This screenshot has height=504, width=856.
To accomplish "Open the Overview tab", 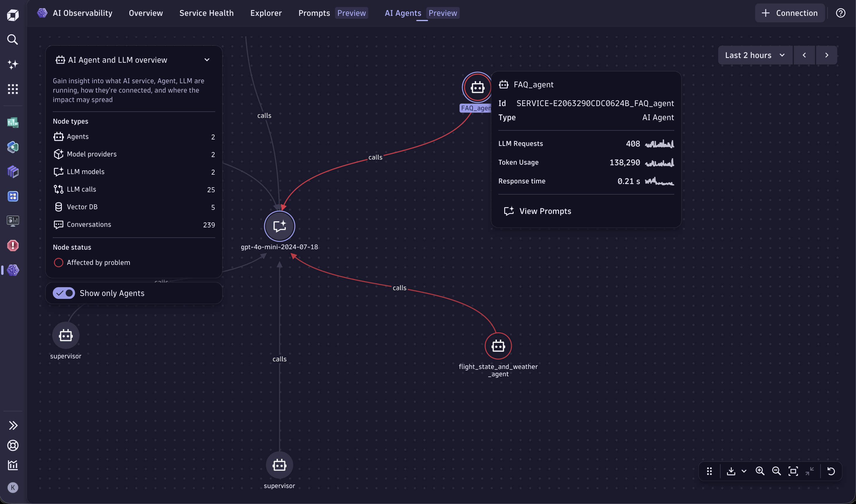I will pos(146,13).
